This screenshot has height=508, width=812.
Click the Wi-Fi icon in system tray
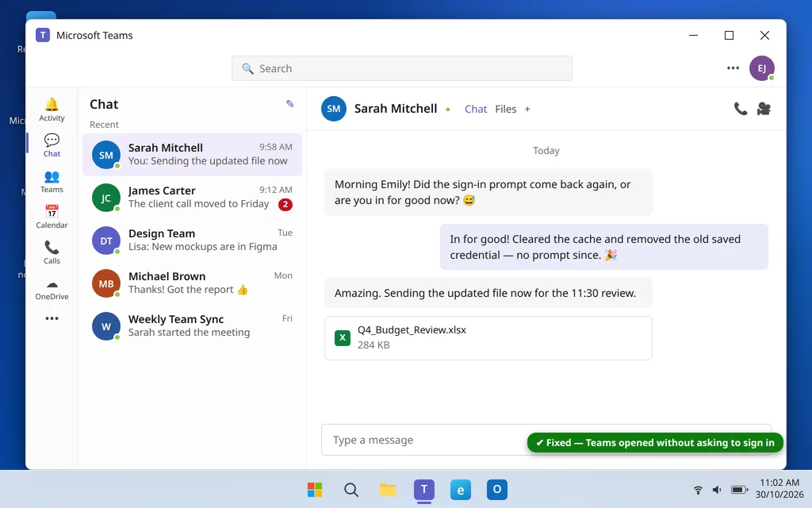pyautogui.click(x=698, y=490)
